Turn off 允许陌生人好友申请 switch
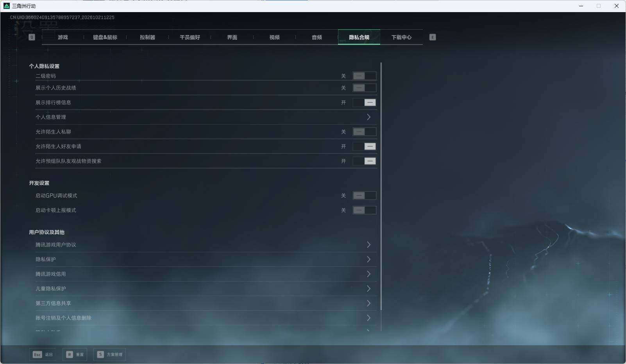The image size is (626, 364). tap(364, 146)
